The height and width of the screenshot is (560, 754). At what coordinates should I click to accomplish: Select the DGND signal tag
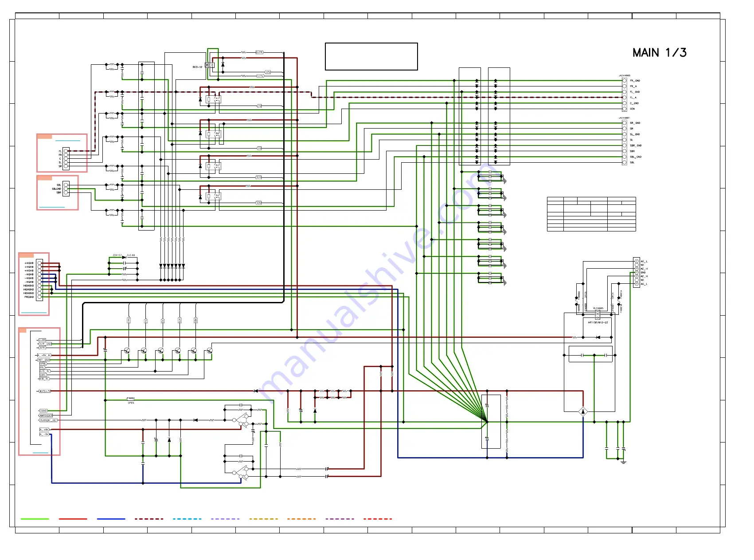pos(43,411)
